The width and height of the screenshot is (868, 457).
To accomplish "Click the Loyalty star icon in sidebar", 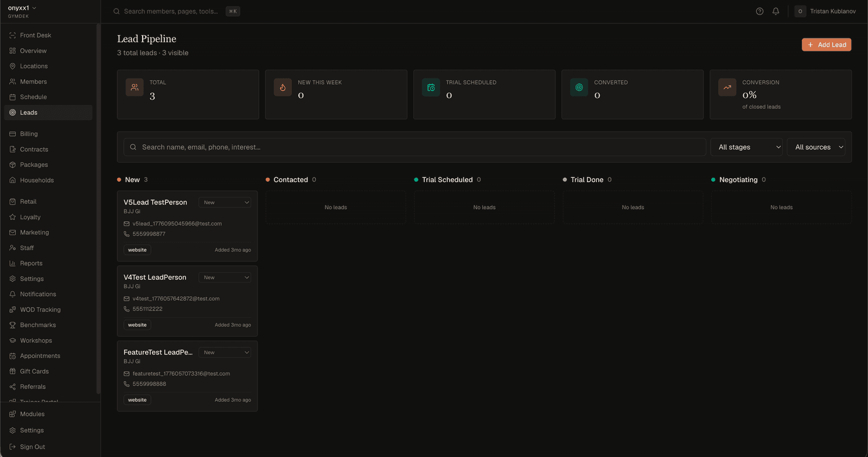I will pos(12,217).
